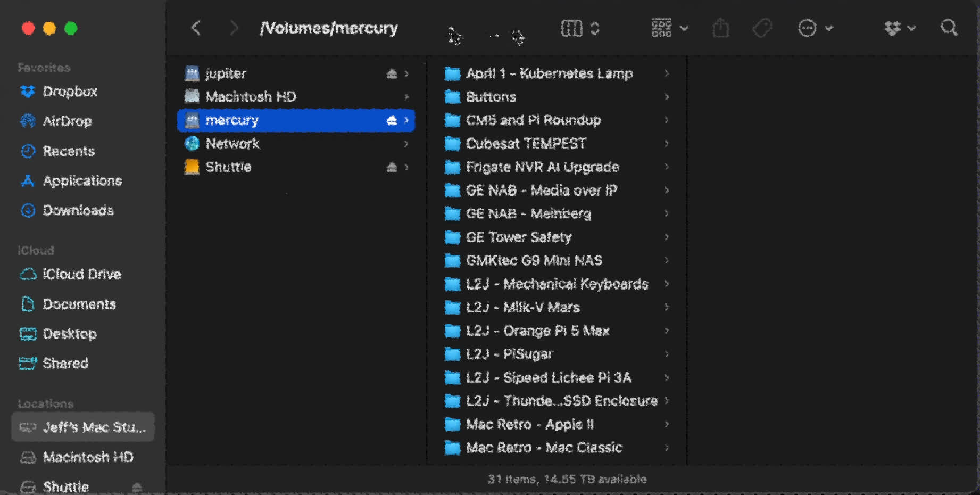Select Mac Retro - Mac Classic folder
Viewport: 980px width, 495px height.
(x=557, y=448)
